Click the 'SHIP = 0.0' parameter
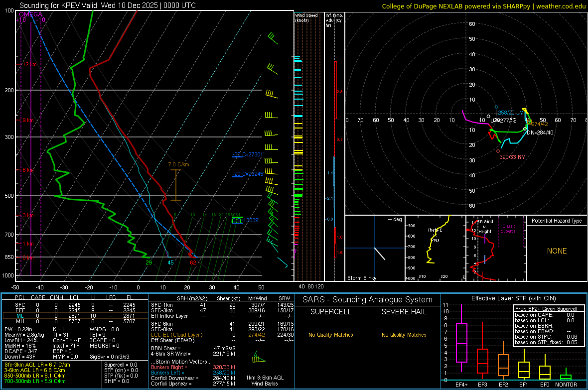588x390 pixels. [117, 381]
